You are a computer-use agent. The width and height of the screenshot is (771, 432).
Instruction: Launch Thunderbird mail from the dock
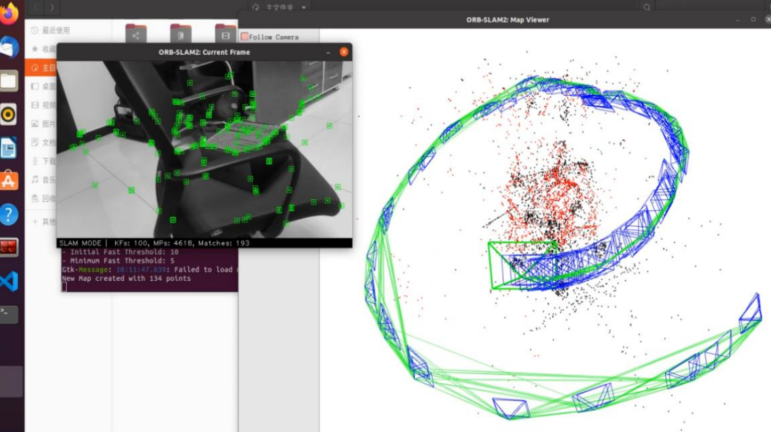(9, 48)
